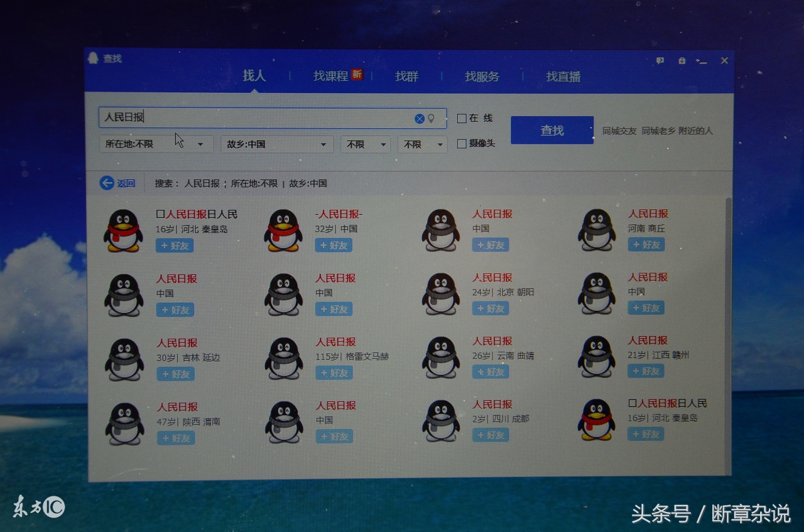Switch to the 找直播 tab
The height and width of the screenshot is (532, 804).
pyautogui.click(x=564, y=77)
